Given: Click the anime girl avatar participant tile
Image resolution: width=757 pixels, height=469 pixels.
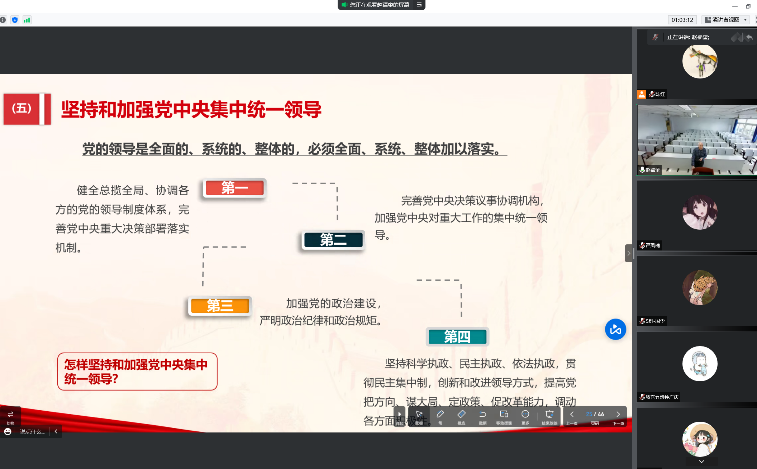Looking at the screenshot, I should [x=698, y=211].
